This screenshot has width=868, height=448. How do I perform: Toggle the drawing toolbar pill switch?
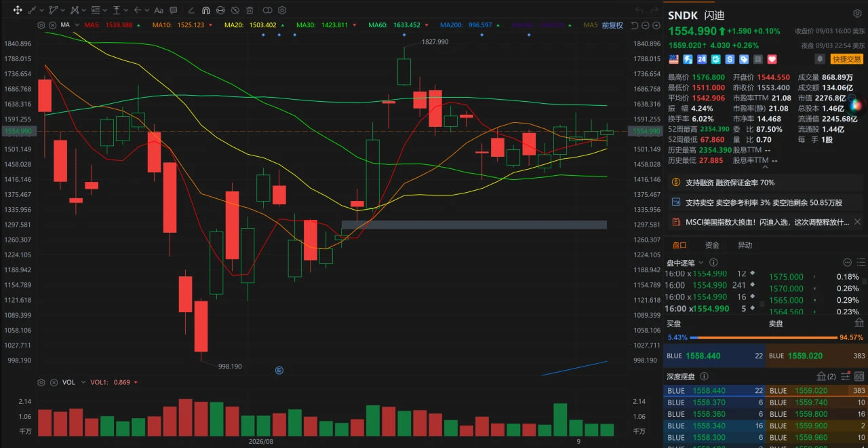267,10
